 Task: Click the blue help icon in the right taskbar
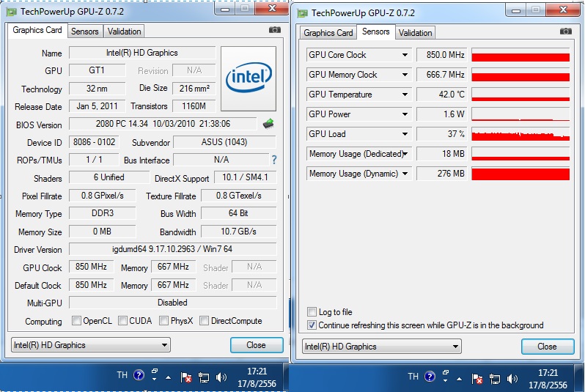click(430, 377)
